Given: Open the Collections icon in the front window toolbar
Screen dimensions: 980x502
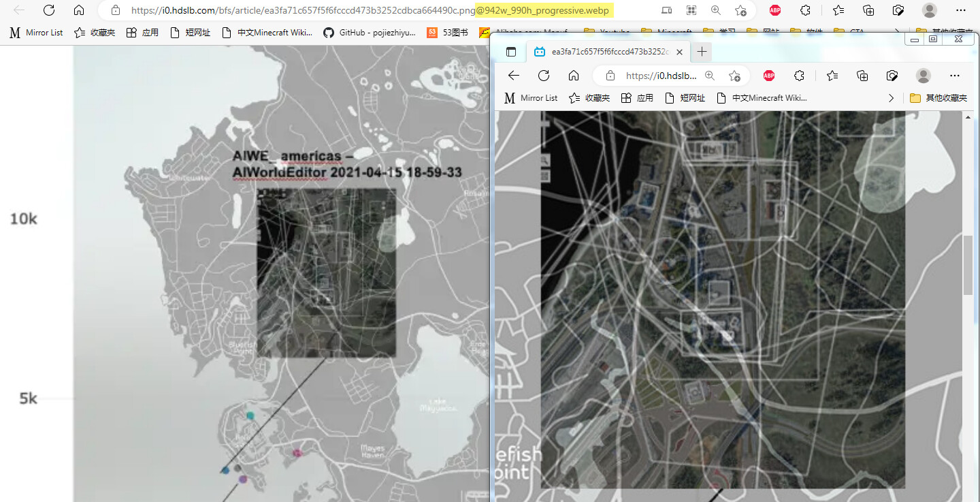Looking at the screenshot, I should tap(862, 76).
